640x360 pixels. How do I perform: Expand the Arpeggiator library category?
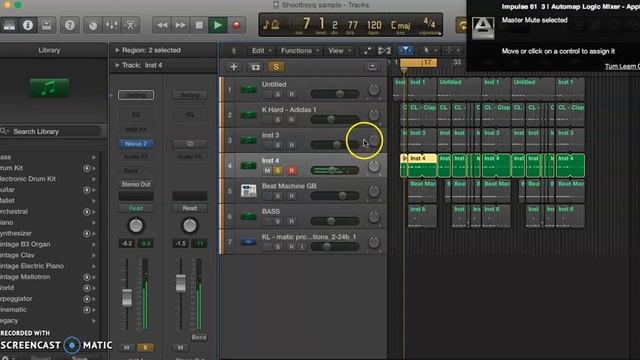click(93, 299)
